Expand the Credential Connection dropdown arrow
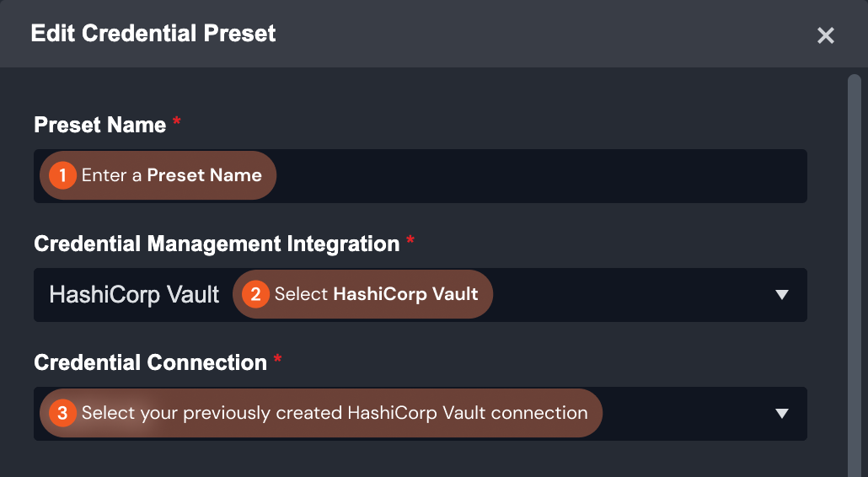 pyautogui.click(x=781, y=414)
